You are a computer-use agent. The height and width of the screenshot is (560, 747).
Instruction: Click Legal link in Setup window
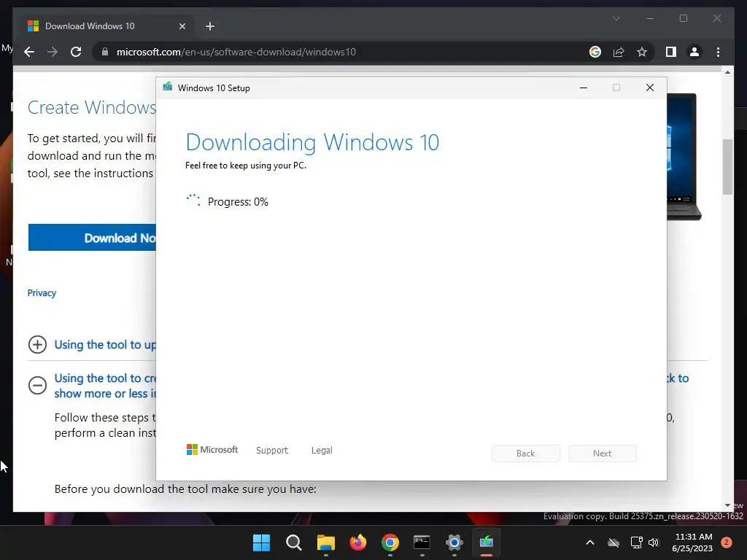point(322,450)
